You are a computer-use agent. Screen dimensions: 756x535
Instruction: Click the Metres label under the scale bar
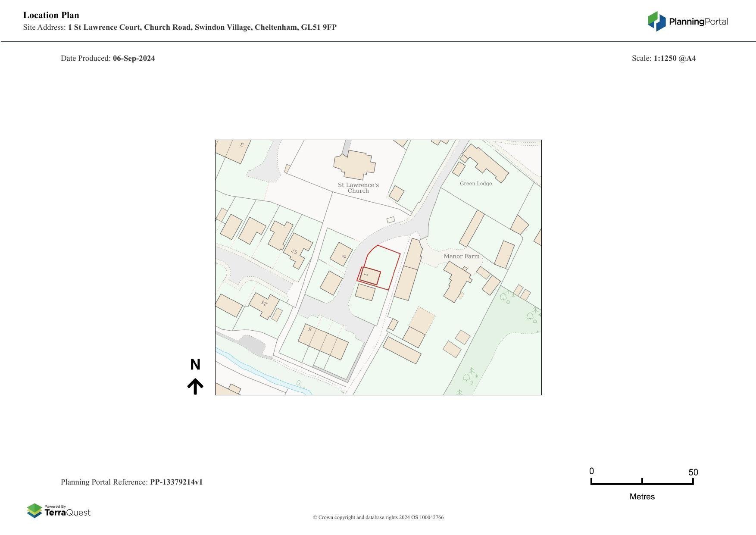[642, 497]
